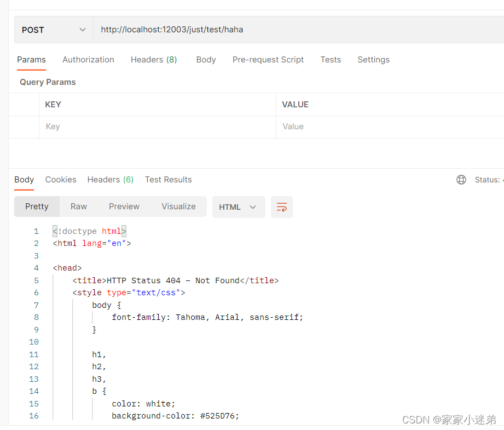Switch to Visualize response view
This screenshot has width=504, height=430.
pyautogui.click(x=178, y=207)
